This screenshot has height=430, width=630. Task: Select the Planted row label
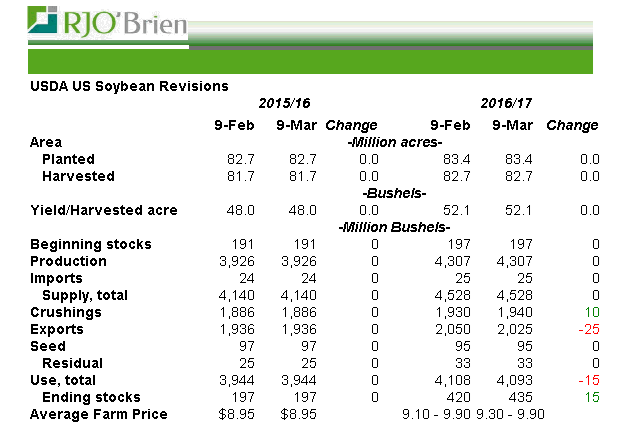click(x=68, y=159)
